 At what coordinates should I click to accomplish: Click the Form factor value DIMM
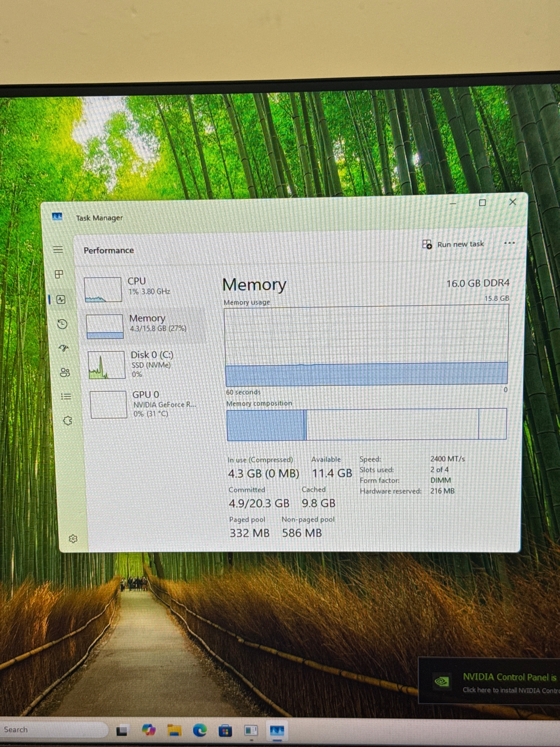[x=441, y=480]
